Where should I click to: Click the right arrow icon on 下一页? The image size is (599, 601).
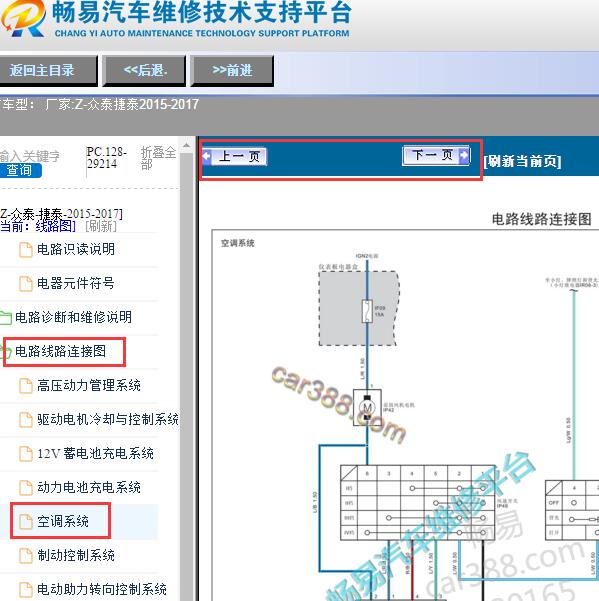464,155
